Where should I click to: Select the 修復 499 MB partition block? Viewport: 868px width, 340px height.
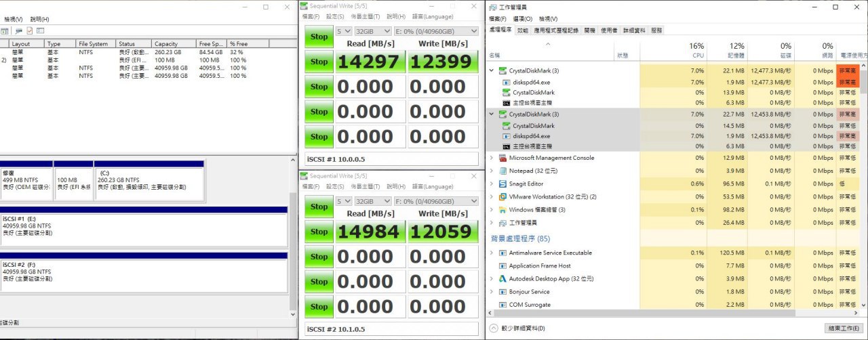[x=26, y=181]
